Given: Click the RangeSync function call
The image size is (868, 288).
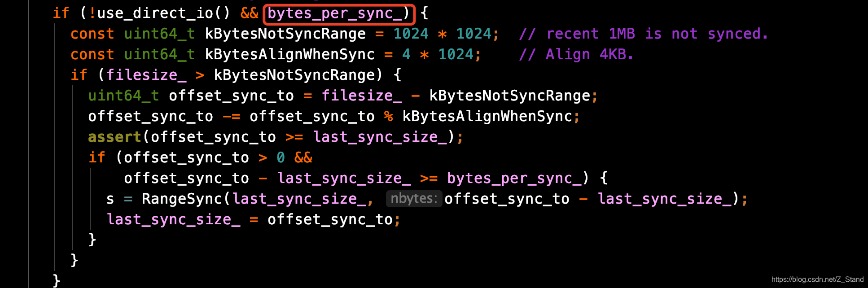Looking at the screenshot, I should tap(182, 199).
